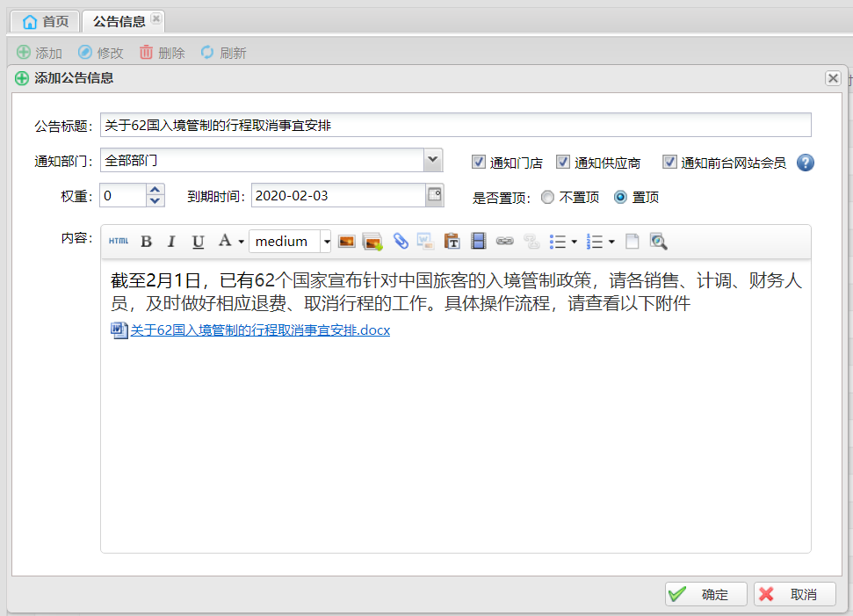Switch to the 首页 tab
This screenshot has width=853, height=616.
pyautogui.click(x=46, y=21)
